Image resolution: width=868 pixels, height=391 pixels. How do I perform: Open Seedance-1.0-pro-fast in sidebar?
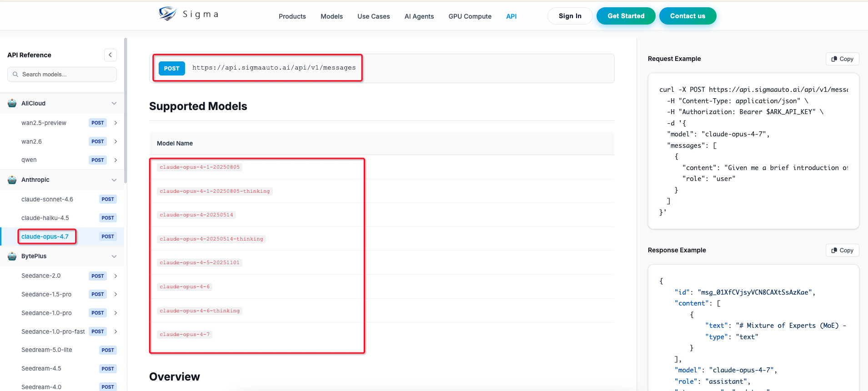(53, 331)
